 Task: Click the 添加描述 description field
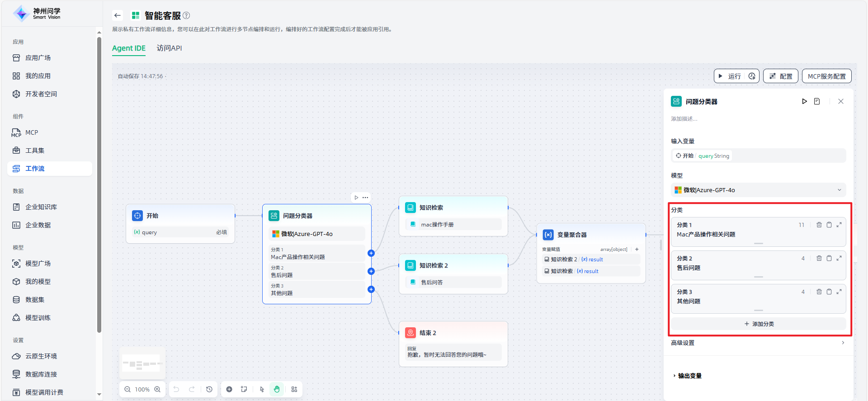click(684, 119)
